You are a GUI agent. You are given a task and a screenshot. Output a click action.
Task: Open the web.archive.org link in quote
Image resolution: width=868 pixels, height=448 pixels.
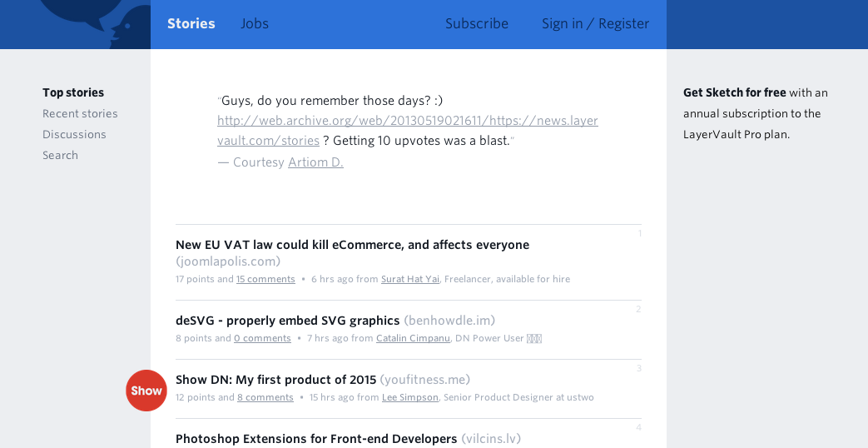[408, 131]
